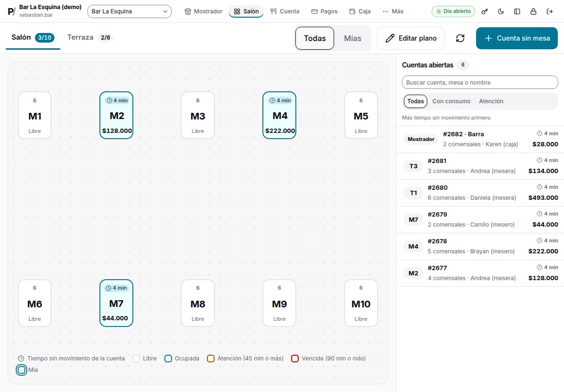The image size is (564, 392).
Task: Focus the Buscar cuenta search field
Action: pos(480,82)
